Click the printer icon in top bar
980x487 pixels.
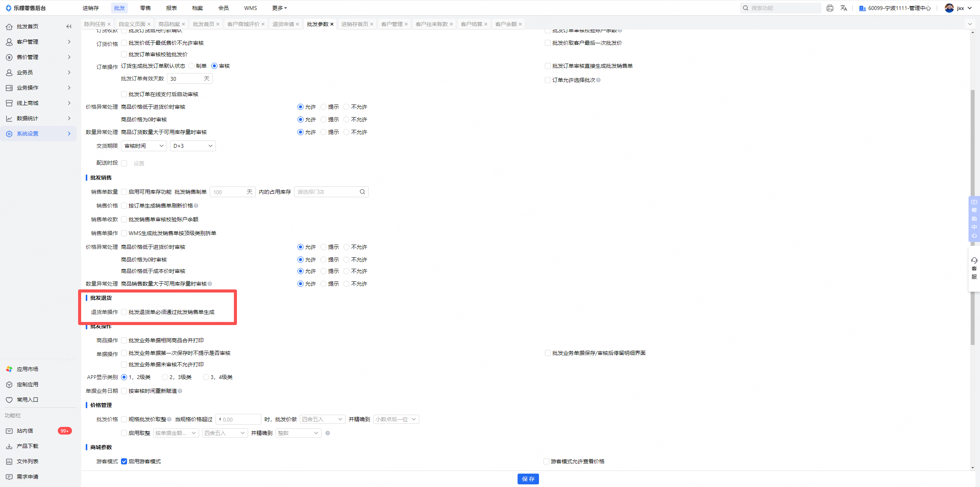pyautogui.click(x=830, y=8)
